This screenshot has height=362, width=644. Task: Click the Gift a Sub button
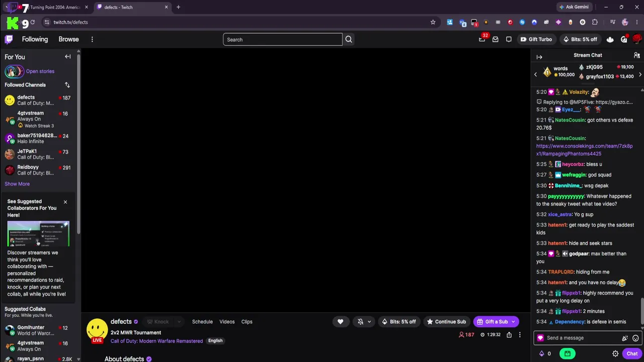492,322
